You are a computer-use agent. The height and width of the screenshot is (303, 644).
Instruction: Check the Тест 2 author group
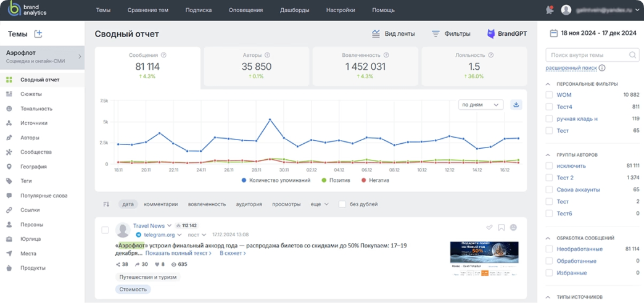pos(549,178)
